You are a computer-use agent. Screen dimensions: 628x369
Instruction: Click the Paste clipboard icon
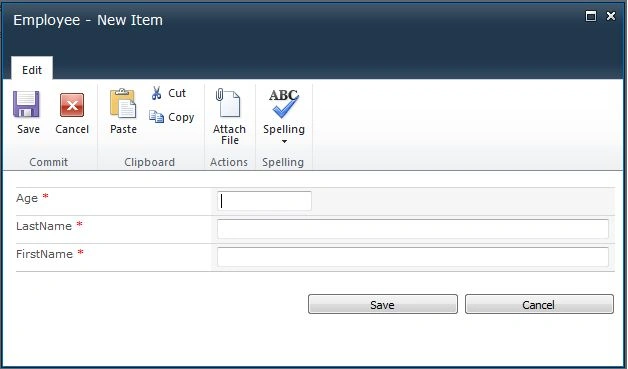(123, 103)
